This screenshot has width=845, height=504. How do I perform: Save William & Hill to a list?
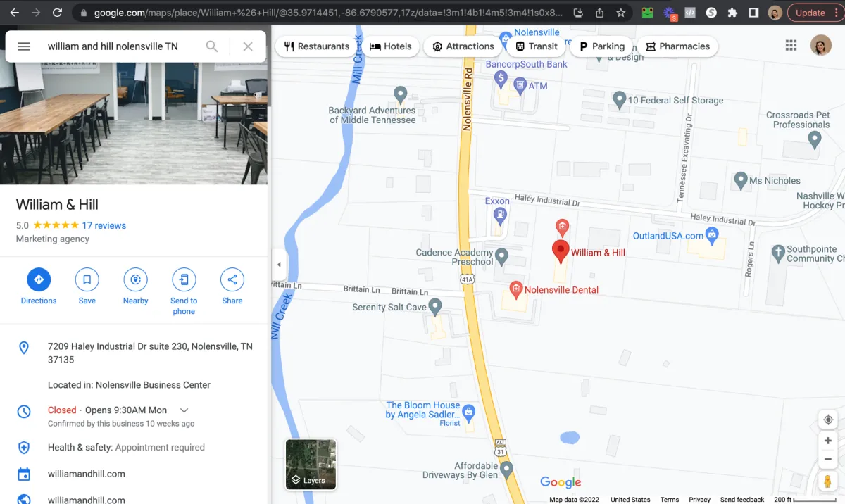pyautogui.click(x=87, y=287)
